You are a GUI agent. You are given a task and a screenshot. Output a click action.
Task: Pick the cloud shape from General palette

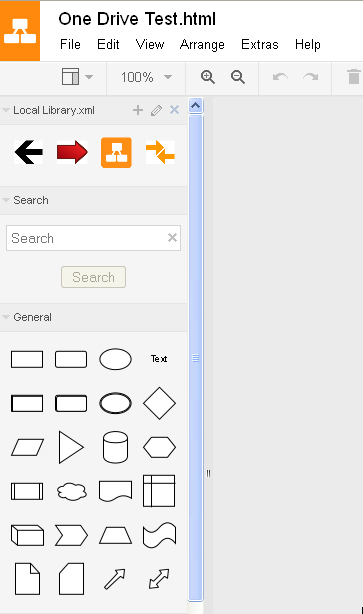71,491
